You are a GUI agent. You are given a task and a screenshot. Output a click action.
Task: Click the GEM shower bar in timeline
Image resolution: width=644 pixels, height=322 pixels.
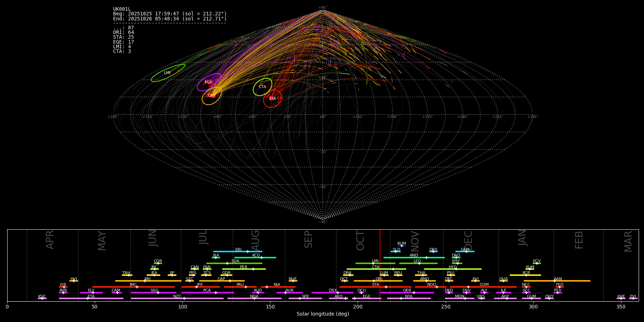(x=464, y=252)
